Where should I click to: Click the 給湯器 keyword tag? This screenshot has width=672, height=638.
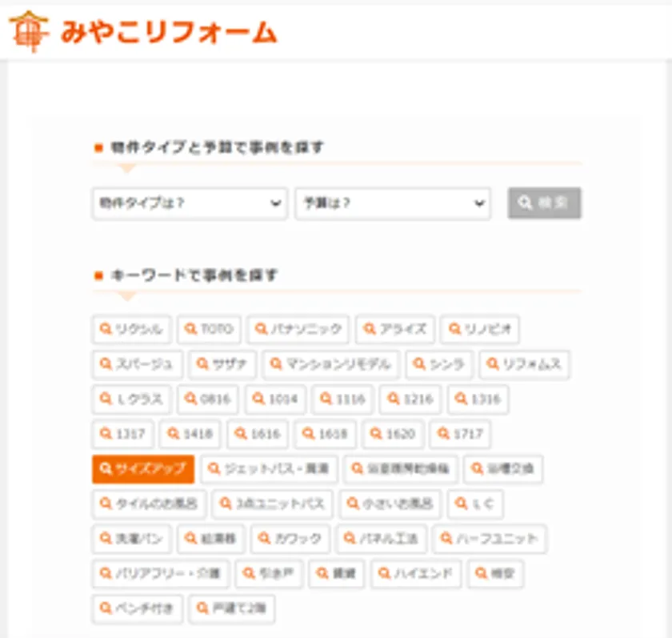pos(211,539)
